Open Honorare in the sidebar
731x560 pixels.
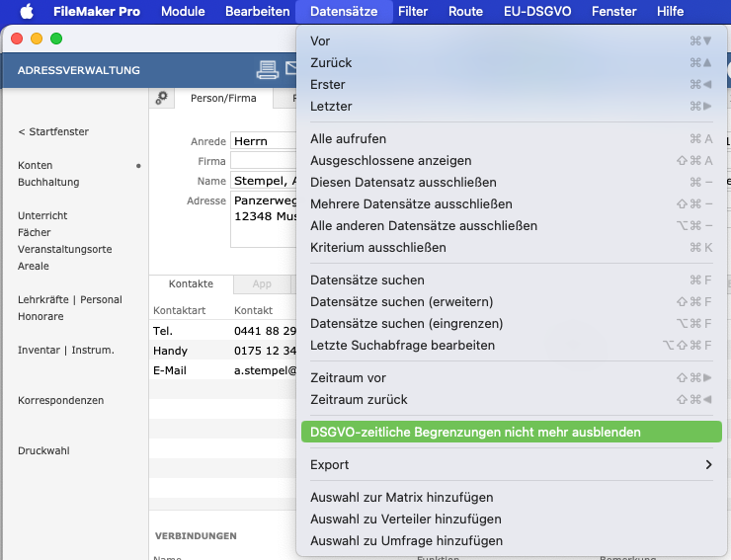[x=41, y=317]
